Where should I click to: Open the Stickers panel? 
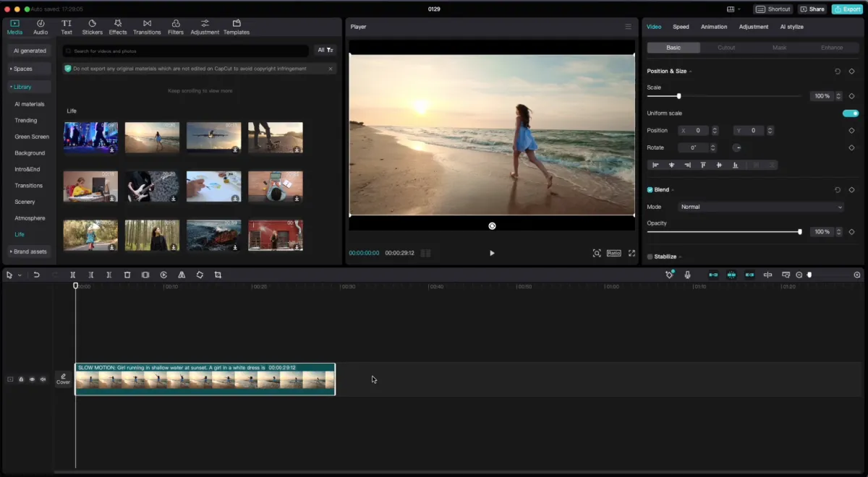pyautogui.click(x=93, y=27)
